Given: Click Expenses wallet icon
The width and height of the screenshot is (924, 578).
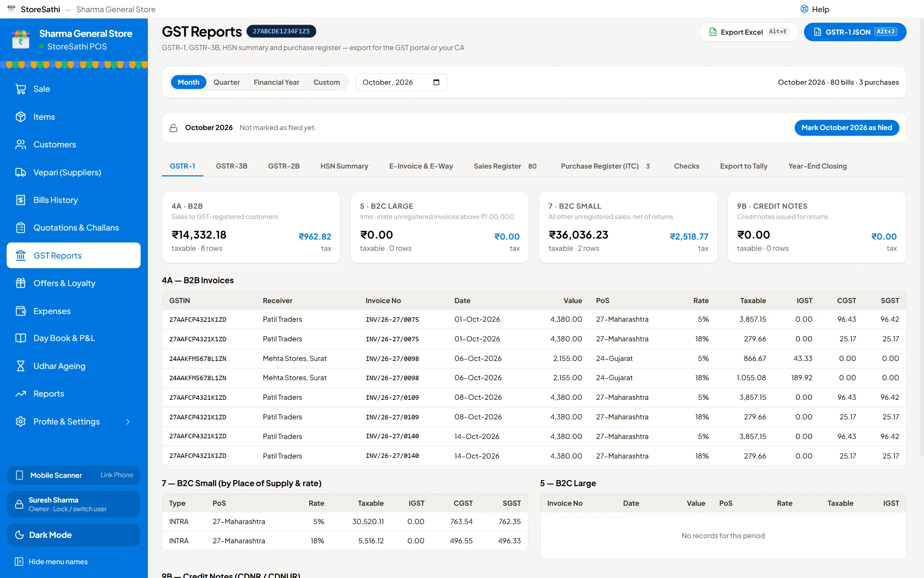Looking at the screenshot, I should click(21, 311).
